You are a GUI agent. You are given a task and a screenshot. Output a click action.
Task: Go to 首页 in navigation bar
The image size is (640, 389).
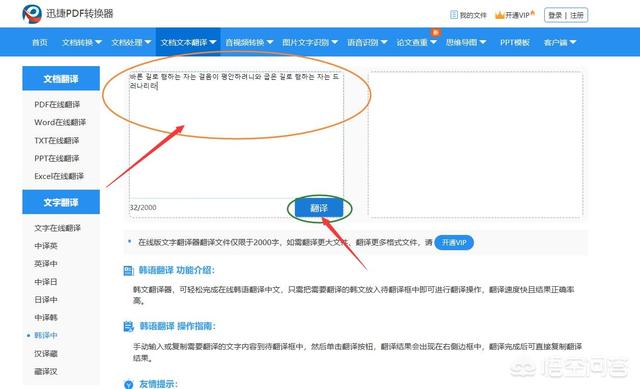click(40, 42)
